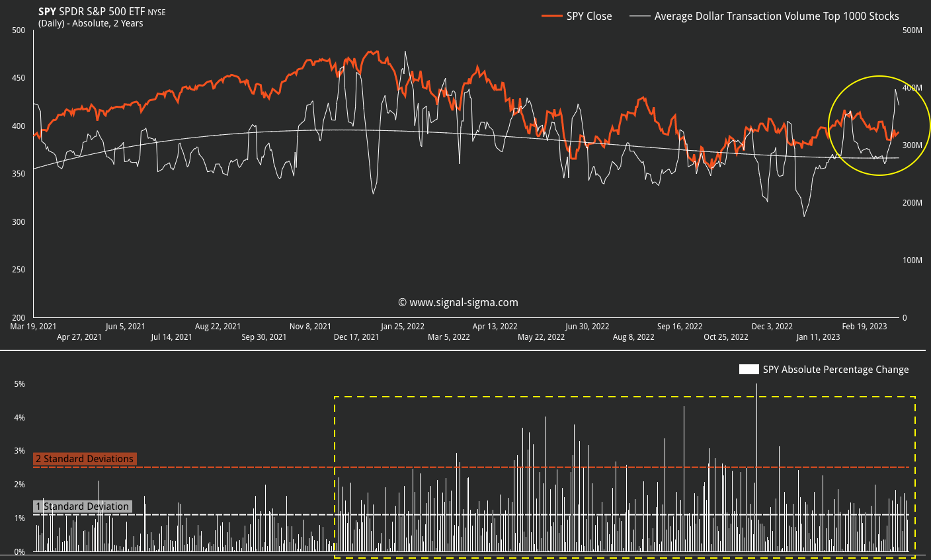Click the Dec 3, 2022 date label
The height and width of the screenshot is (560, 931).
(772, 327)
